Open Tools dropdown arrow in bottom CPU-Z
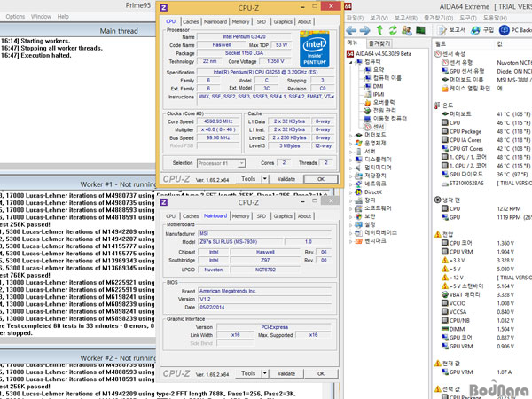 [265, 373]
